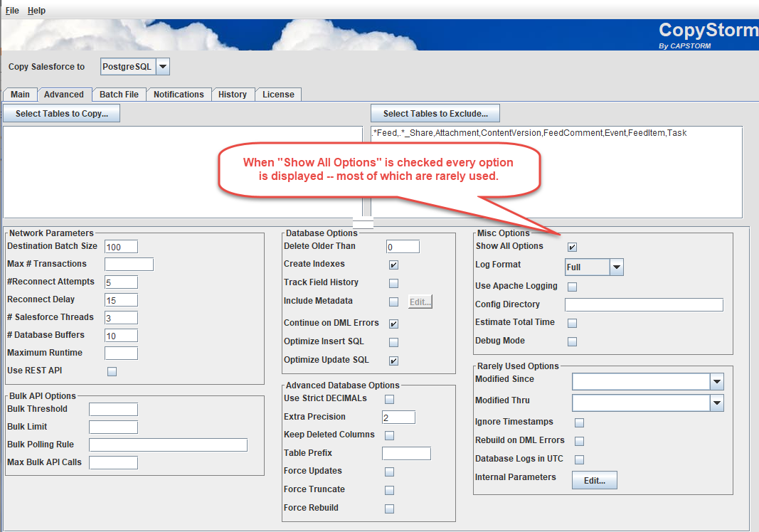The height and width of the screenshot is (532, 759).
Task: Click Select Tables to Exclude button
Action: click(x=435, y=114)
